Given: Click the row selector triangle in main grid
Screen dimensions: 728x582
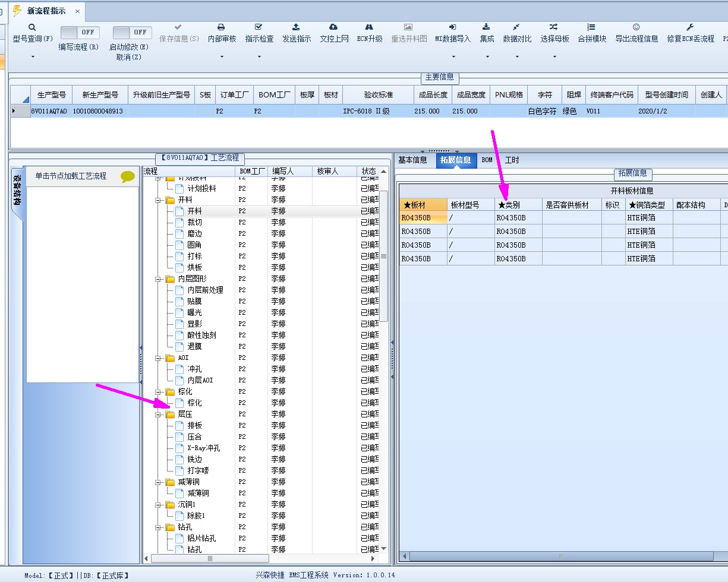Looking at the screenshot, I should click(14, 111).
